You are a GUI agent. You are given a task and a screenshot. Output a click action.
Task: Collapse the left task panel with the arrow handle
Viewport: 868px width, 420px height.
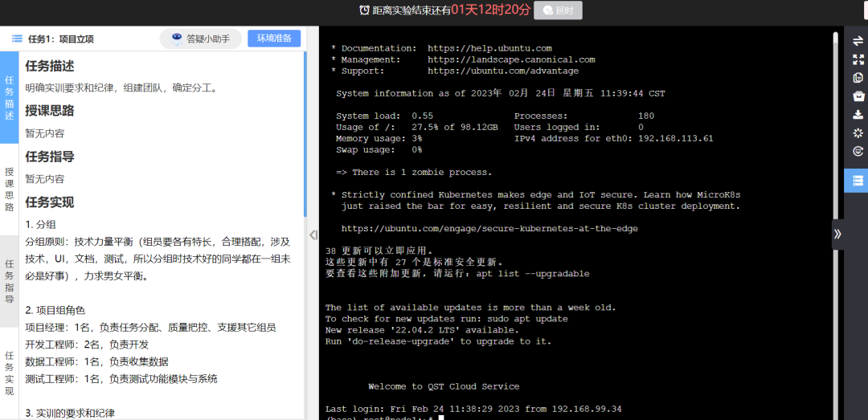(313, 234)
